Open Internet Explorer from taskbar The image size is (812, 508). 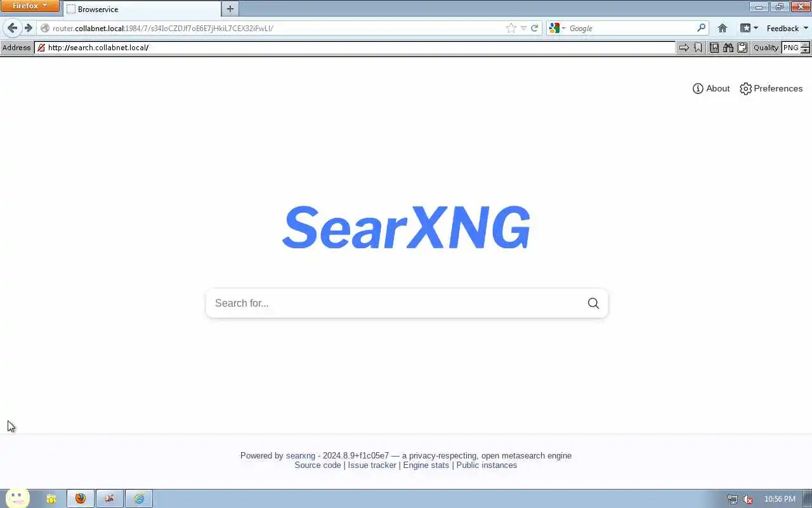click(139, 499)
